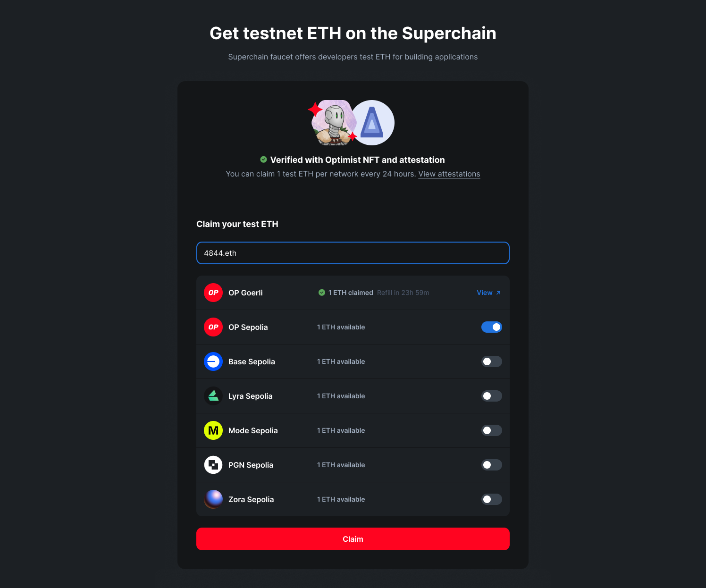The width and height of the screenshot is (706, 588).
Task: Enable the Base Sepolia toggle
Action: click(x=492, y=361)
